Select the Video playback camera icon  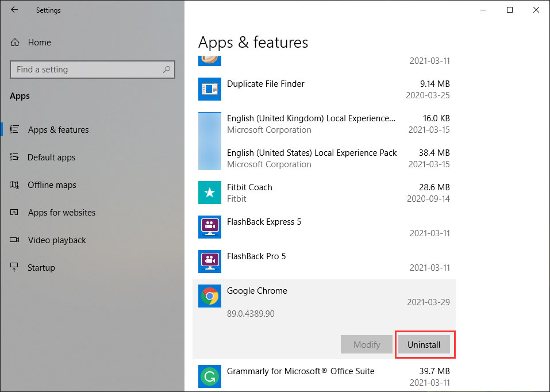click(14, 240)
